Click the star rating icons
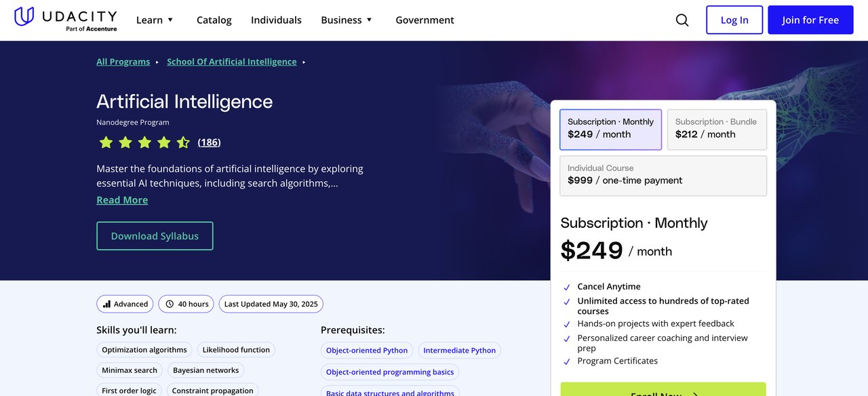 [x=144, y=142]
